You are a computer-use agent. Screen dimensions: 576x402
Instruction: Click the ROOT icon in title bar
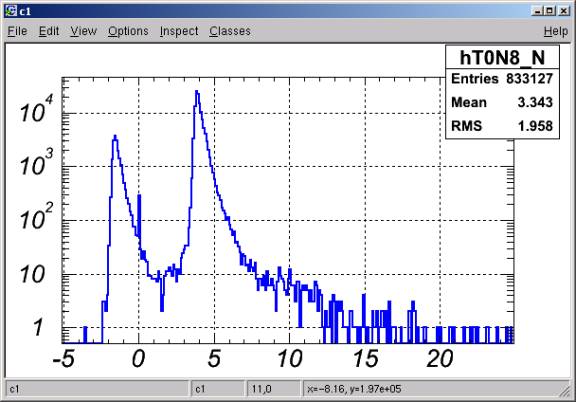point(11,11)
